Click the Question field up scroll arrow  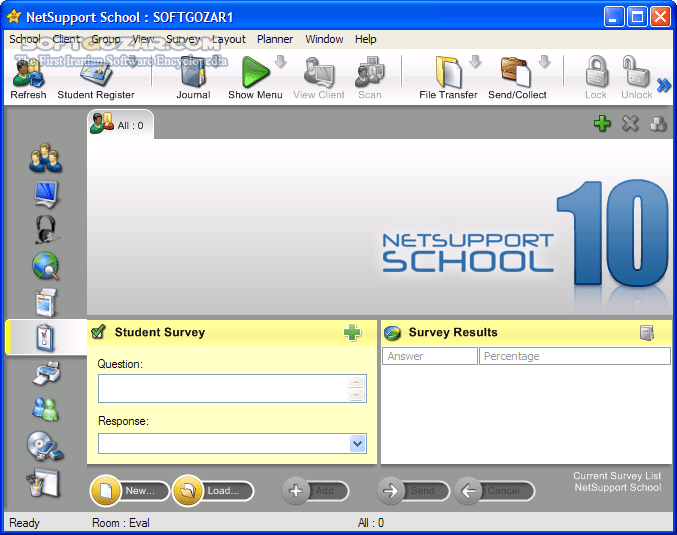(357, 382)
